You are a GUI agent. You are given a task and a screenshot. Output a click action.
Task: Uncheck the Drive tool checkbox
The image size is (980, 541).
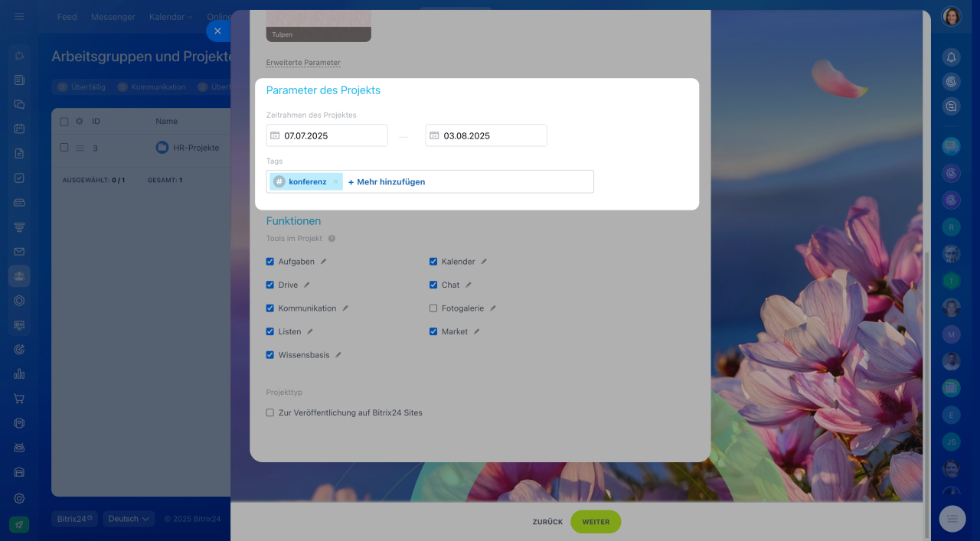point(270,285)
